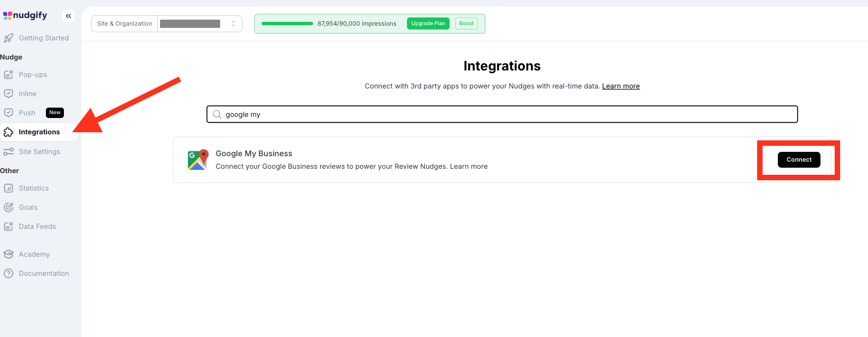The width and height of the screenshot is (868, 337).
Task: Click the Integrations puzzle icon
Action: point(8,132)
